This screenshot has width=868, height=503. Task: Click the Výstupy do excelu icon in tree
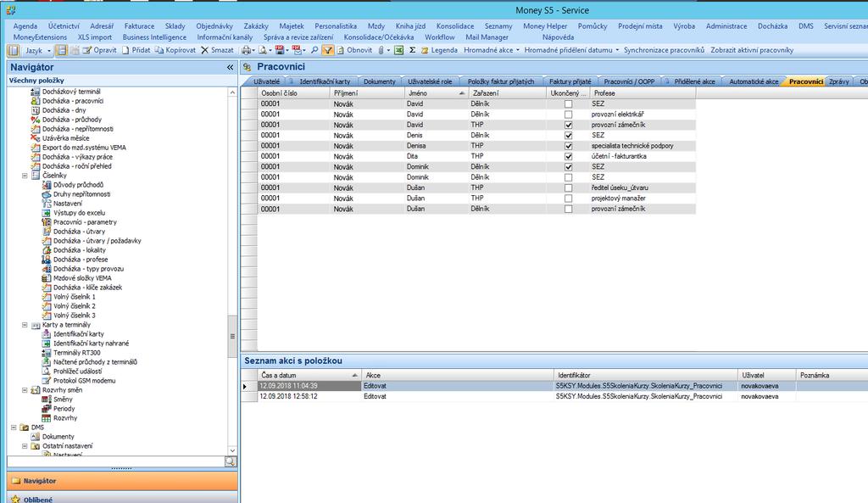click(47, 213)
